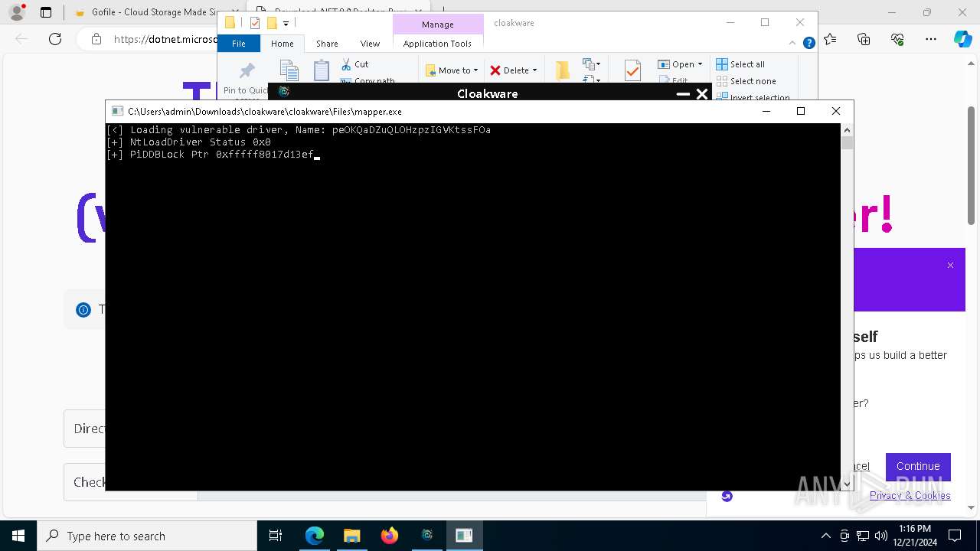
Task: Select Share tab in Explorer ribbon
Action: coord(327,44)
